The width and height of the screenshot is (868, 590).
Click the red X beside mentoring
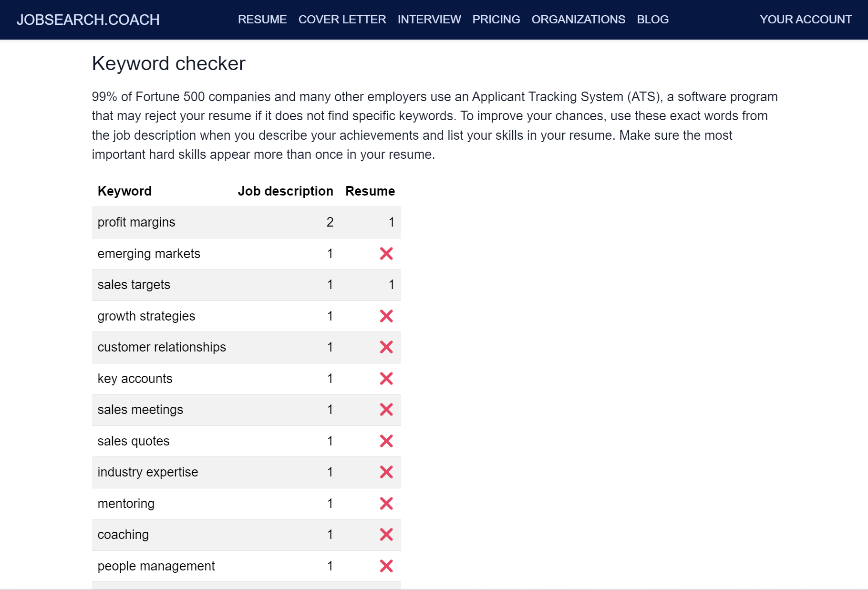pos(386,503)
